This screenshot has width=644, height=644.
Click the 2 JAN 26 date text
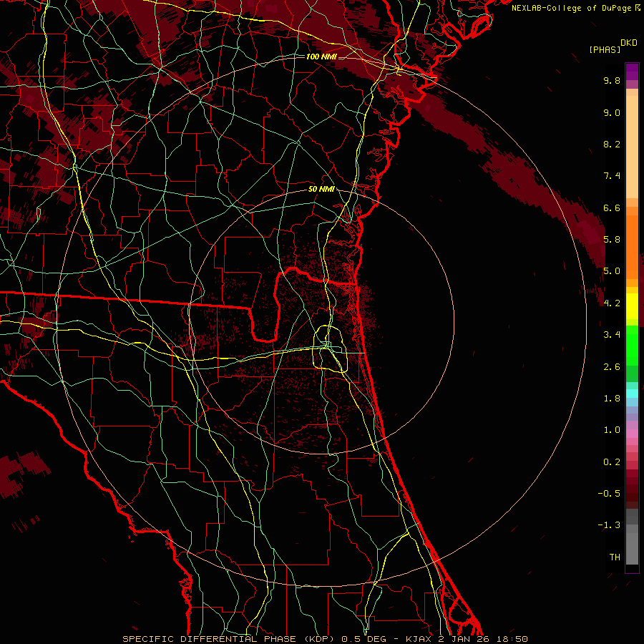pyautogui.click(x=463, y=639)
